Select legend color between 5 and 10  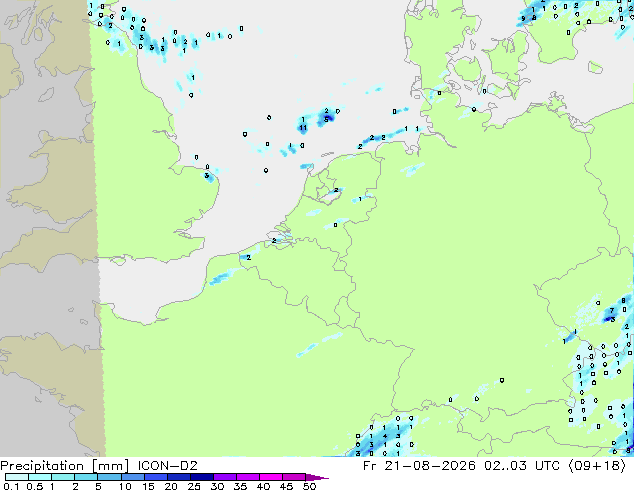[x=109, y=477]
